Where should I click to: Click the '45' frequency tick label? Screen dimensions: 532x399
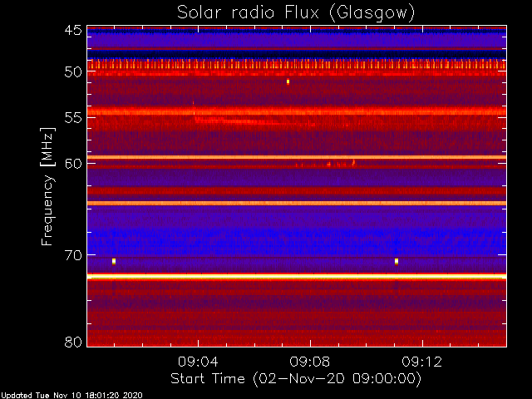[73, 30]
